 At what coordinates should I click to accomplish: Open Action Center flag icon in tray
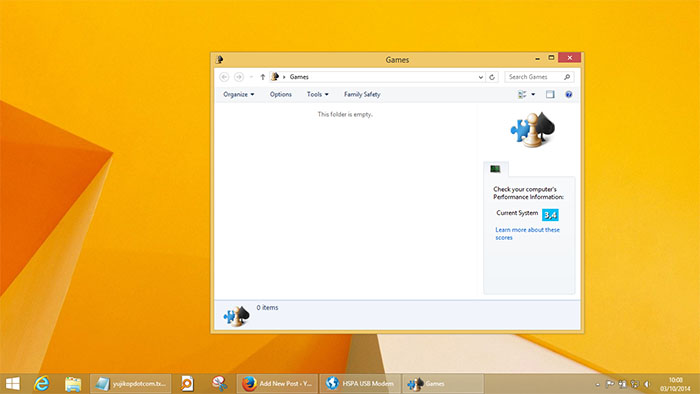[610, 384]
